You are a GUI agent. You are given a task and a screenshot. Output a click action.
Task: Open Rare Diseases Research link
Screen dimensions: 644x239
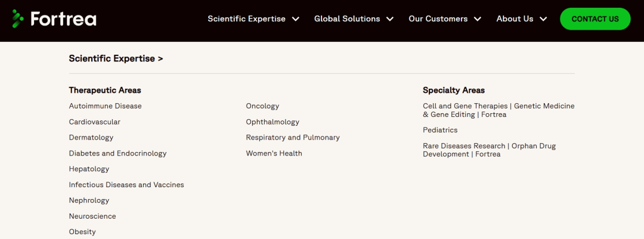pos(489,150)
